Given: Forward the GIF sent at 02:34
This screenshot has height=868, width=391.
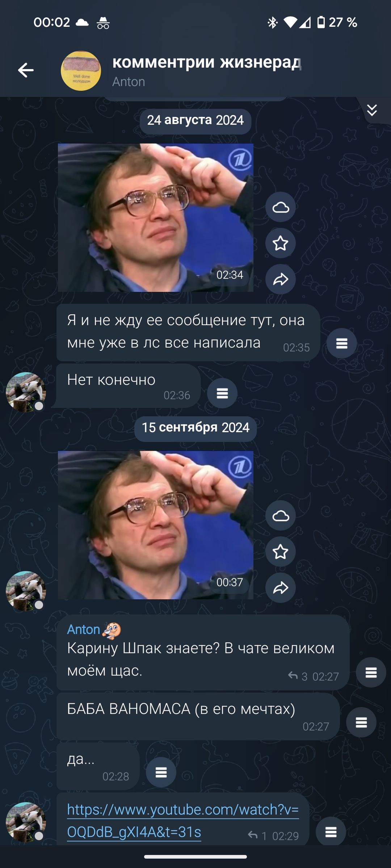Looking at the screenshot, I should pyautogui.click(x=281, y=279).
